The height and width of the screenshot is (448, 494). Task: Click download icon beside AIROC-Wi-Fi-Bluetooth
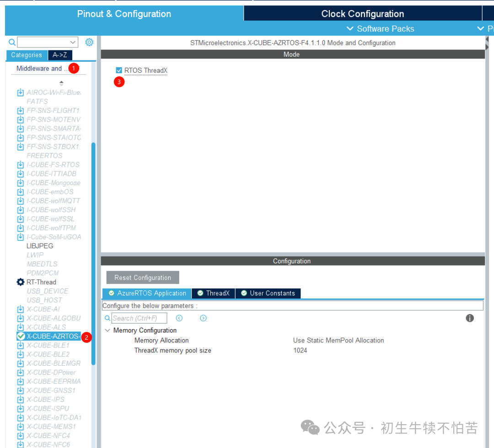[x=21, y=92]
